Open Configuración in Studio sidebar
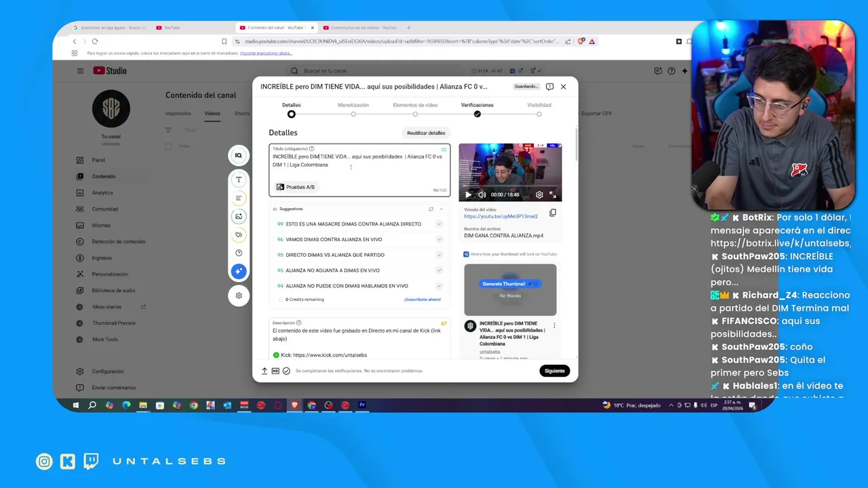Viewport: 868px width, 488px height. click(108, 371)
